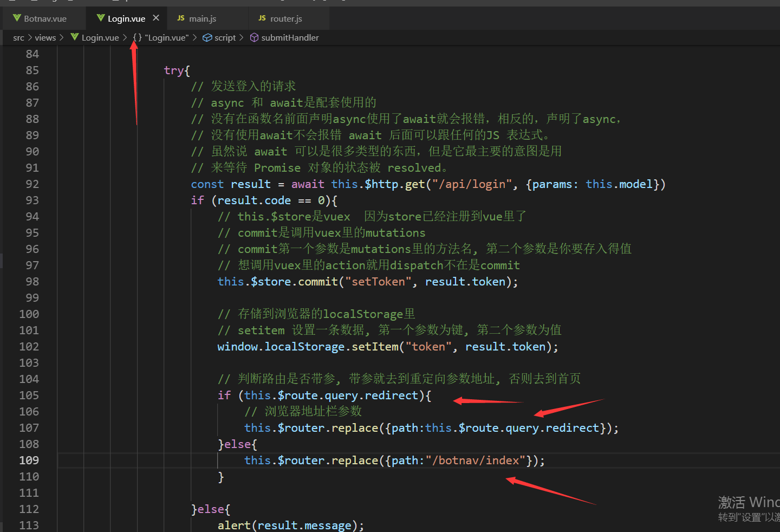This screenshot has height=532, width=780.
Task: Select the Login.vue editor tab
Action: point(126,18)
